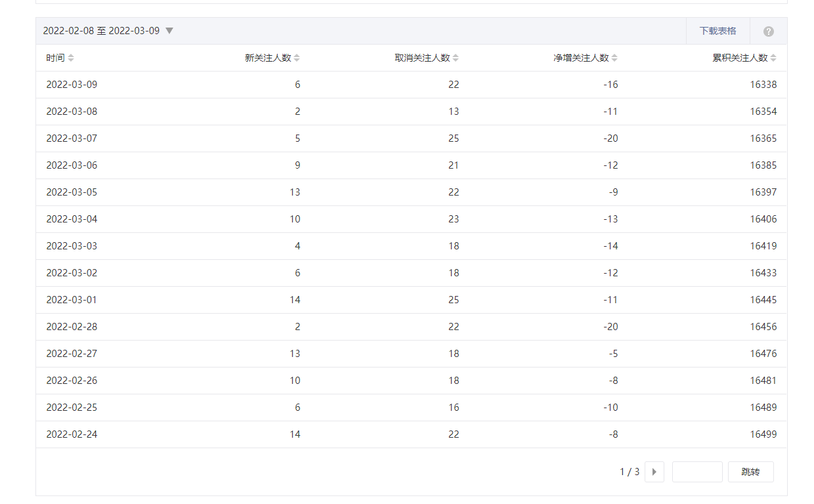Click net change value -20 for 2022-03-07
The width and height of the screenshot is (814, 504).
pyautogui.click(x=610, y=138)
